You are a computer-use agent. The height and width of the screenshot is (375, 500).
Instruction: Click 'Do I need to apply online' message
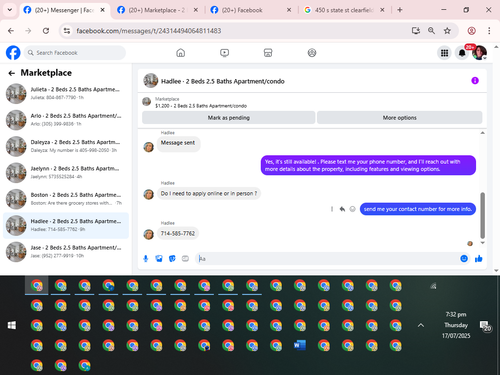(209, 193)
